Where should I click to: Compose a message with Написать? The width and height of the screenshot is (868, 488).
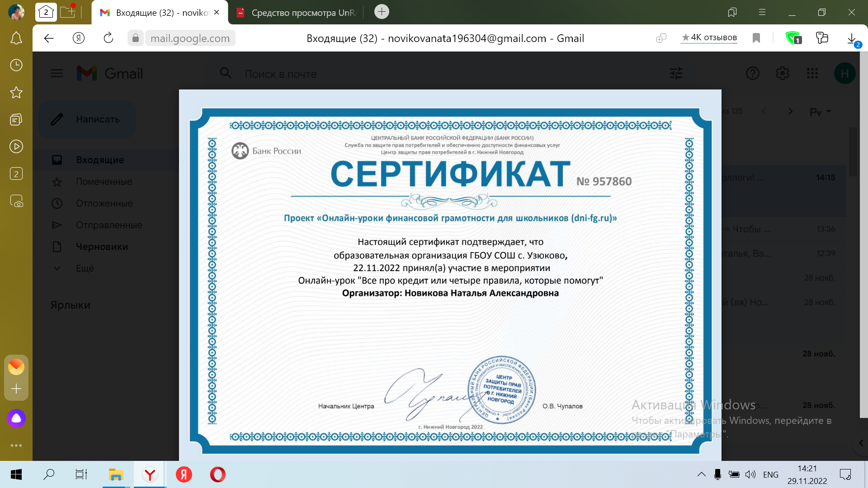pyautogui.click(x=87, y=119)
